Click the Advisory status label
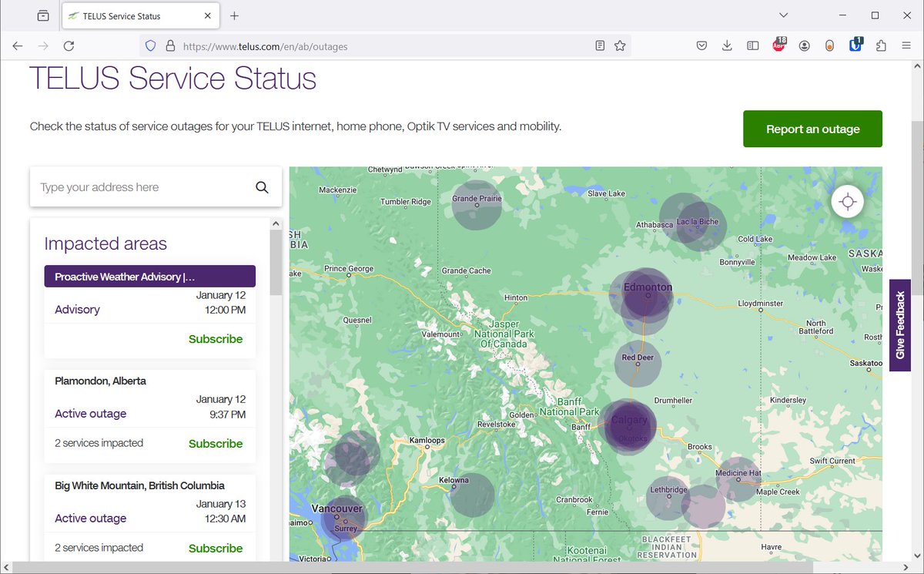Viewport: 924px width, 574px height. click(x=77, y=310)
